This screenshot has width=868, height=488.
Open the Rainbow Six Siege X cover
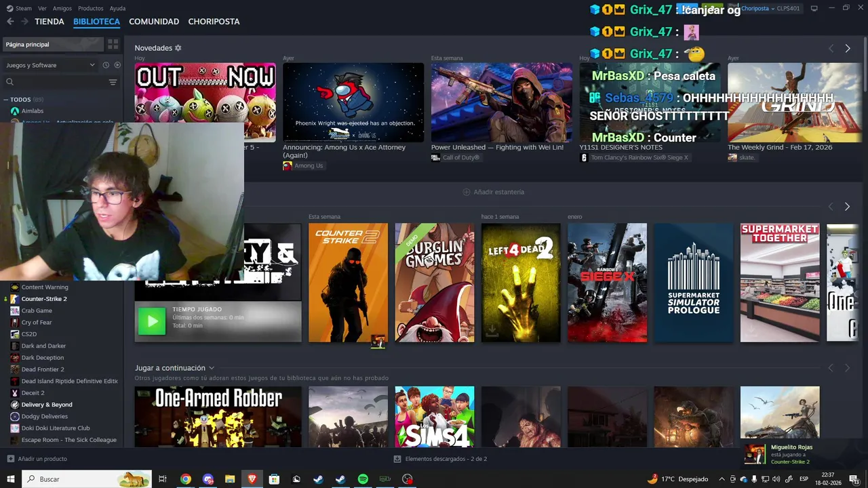(607, 283)
